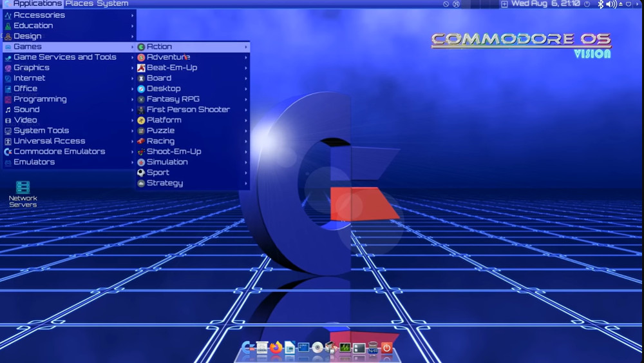This screenshot has height=363, width=644.
Task: Expand the System Tools submenu arrow
Action: pyautogui.click(x=132, y=131)
